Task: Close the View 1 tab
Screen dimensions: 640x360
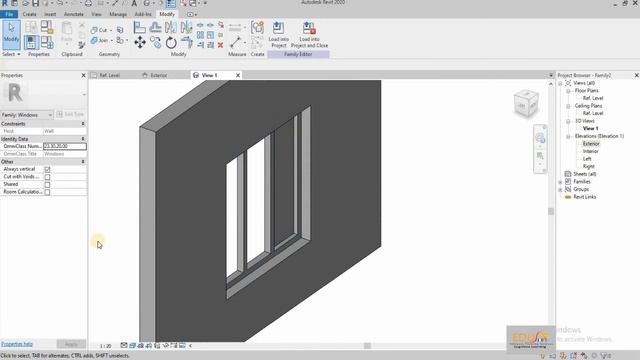Action: click(238, 76)
